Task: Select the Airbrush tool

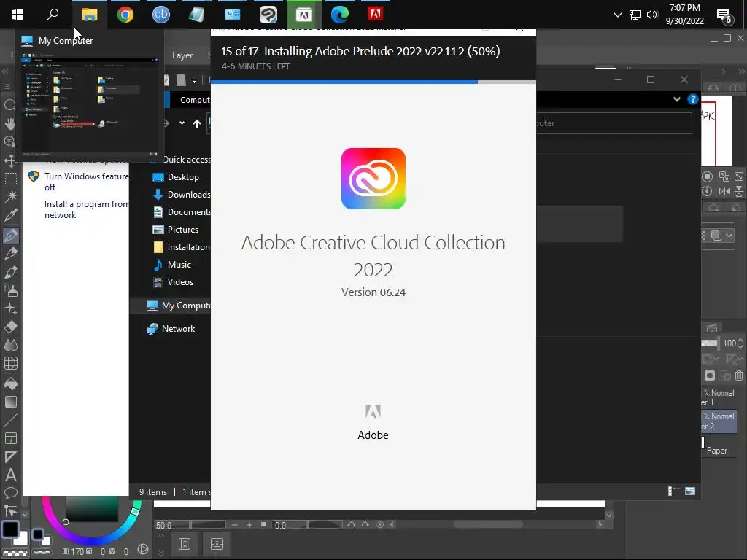Action: tap(10, 290)
